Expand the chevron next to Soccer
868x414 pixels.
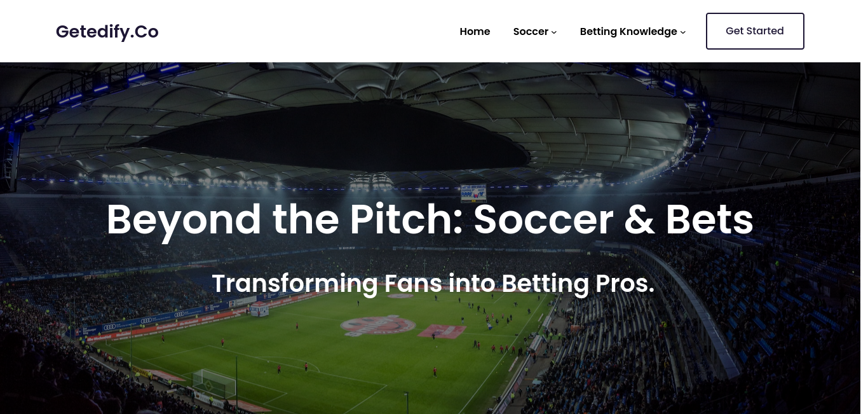pos(554,32)
